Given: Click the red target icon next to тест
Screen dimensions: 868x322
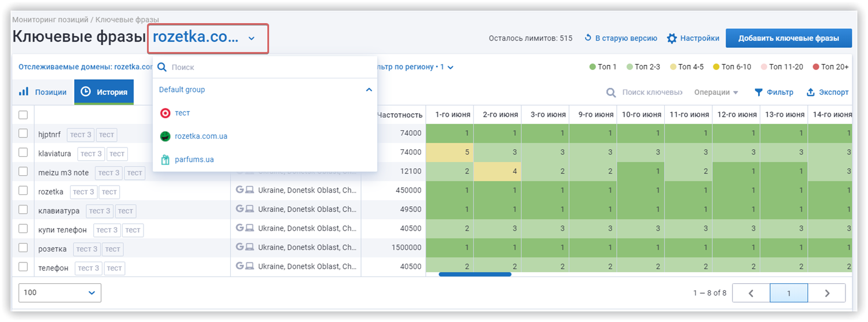Looking at the screenshot, I should [165, 113].
